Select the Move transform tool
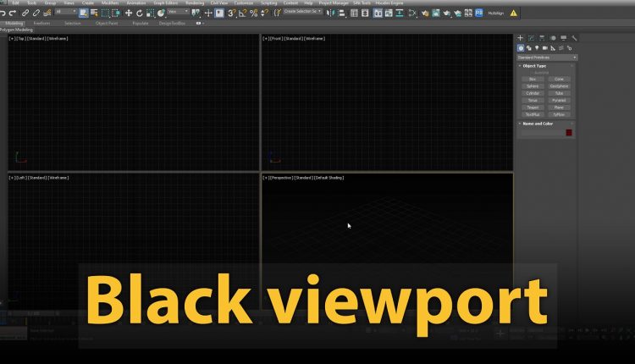Image resolution: width=635 pixels, height=364 pixels. tap(129, 13)
